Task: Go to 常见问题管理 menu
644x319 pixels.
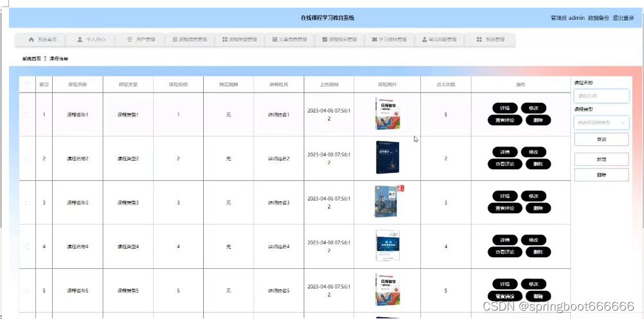Action: tap(440, 40)
